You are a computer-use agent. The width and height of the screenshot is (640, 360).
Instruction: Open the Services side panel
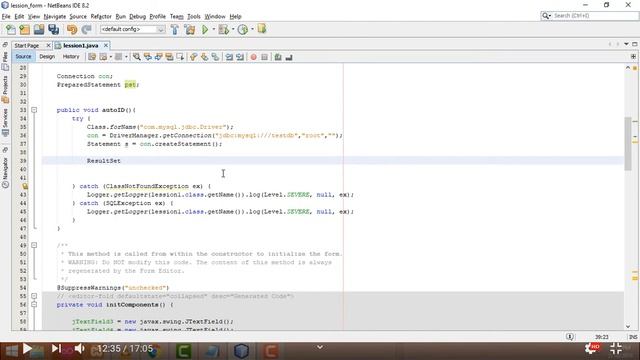coord(5,122)
